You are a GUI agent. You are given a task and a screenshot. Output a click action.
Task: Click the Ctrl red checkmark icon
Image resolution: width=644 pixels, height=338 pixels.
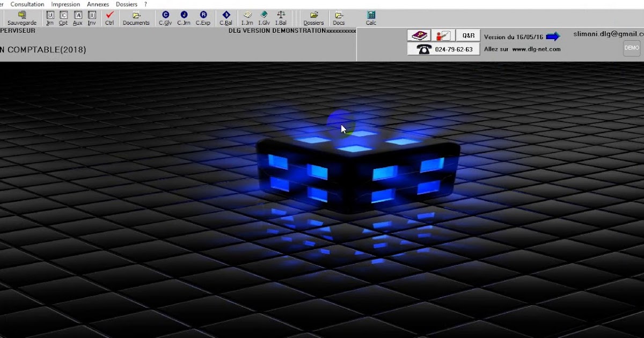(x=109, y=18)
